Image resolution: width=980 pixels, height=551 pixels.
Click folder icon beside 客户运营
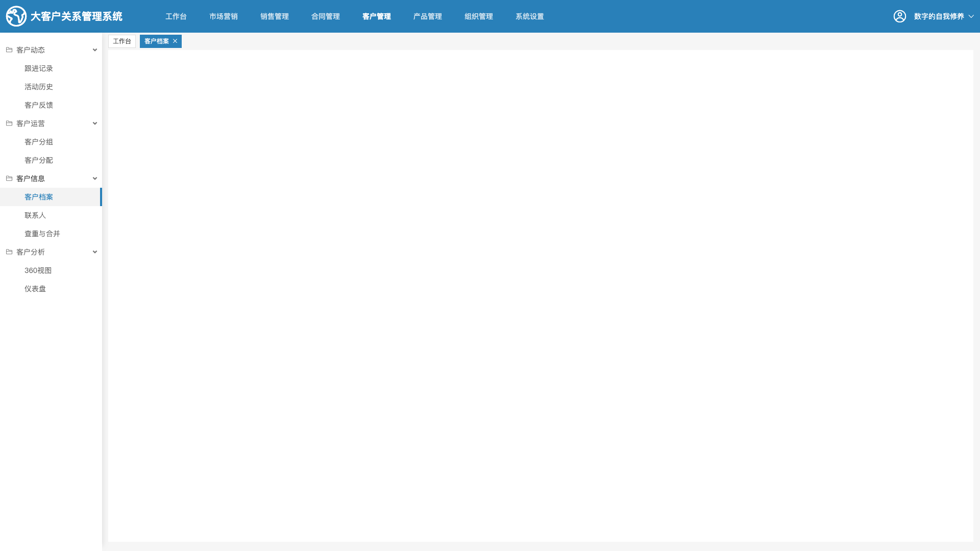pyautogui.click(x=9, y=123)
